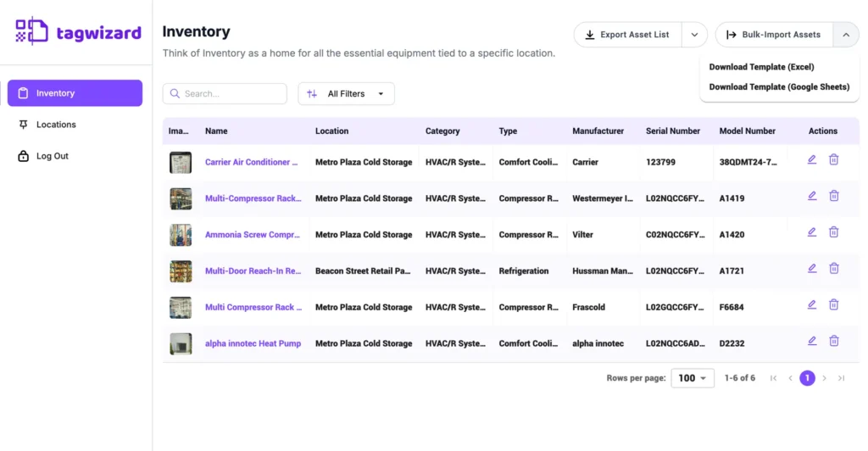This screenshot has height=451, width=868.
Task: Delete the Multi-Door Reach-In asset
Action: (834, 269)
